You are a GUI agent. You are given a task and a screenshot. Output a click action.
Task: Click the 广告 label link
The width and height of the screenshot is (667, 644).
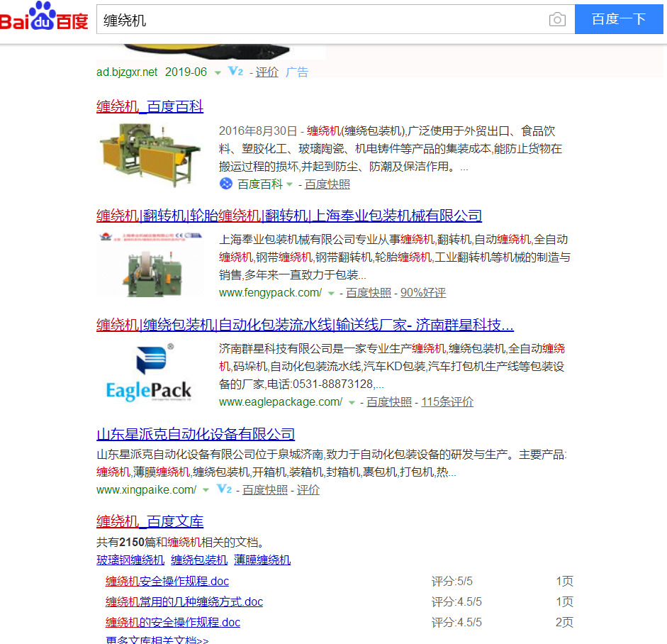coord(296,72)
